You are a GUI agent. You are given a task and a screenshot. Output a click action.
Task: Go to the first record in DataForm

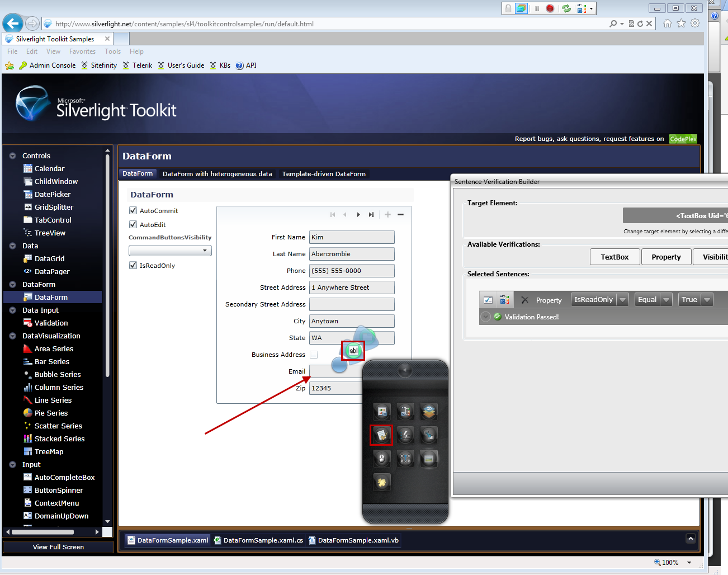pos(333,214)
